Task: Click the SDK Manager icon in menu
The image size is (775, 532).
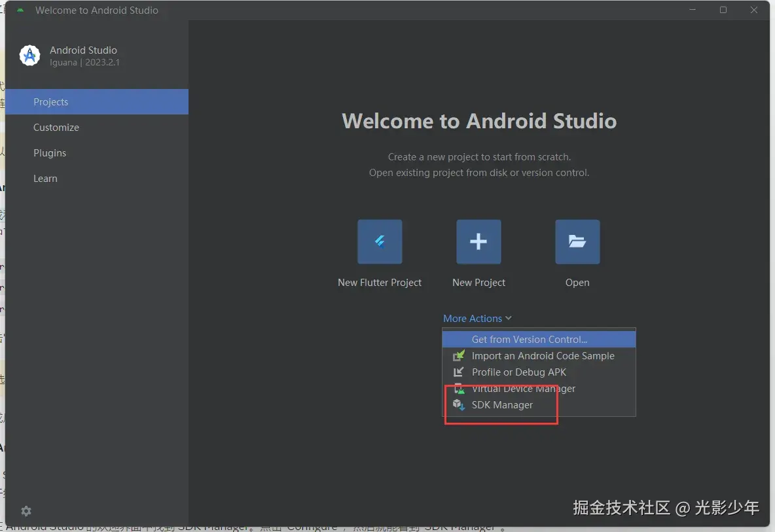Action: point(459,405)
